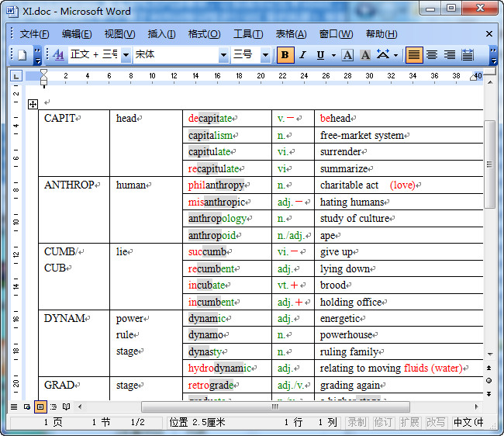Open the 格式(O) menu

(x=205, y=34)
